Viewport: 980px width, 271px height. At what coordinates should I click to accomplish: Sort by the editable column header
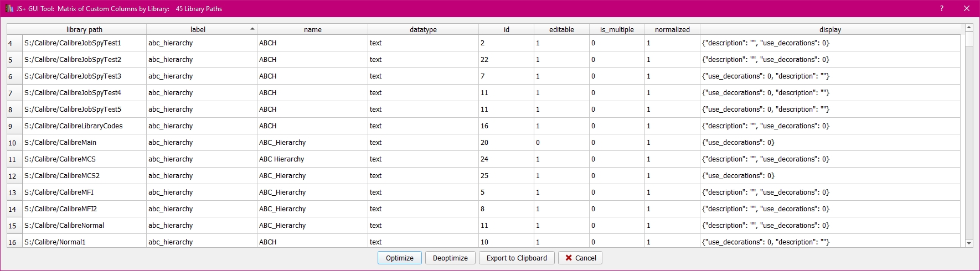click(x=561, y=29)
